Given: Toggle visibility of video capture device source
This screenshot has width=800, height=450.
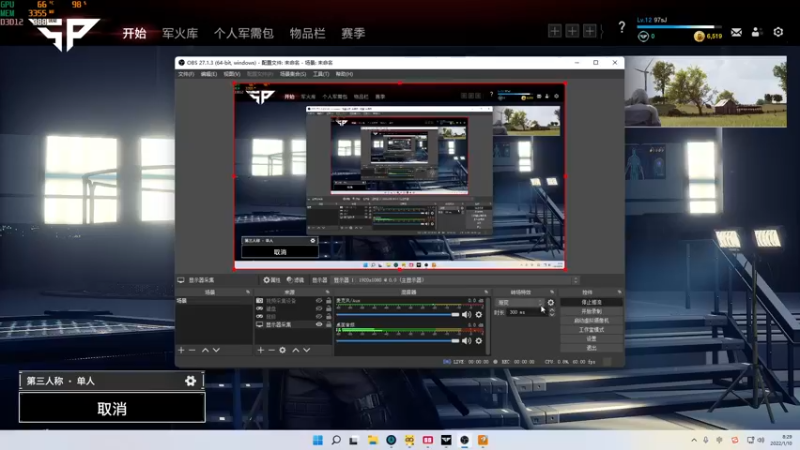Looking at the screenshot, I should coord(319,301).
